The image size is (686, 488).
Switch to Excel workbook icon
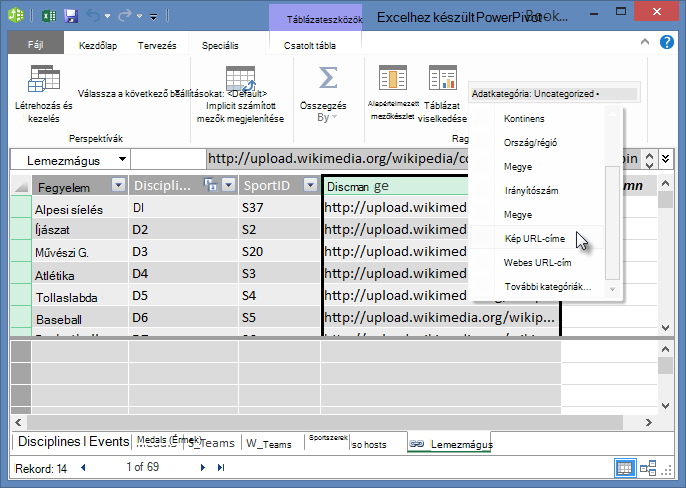[x=49, y=16]
